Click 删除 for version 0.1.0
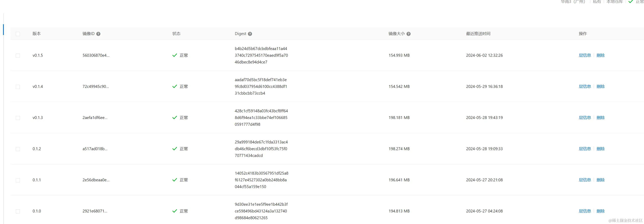This screenshot has width=644, height=224. coord(600,211)
